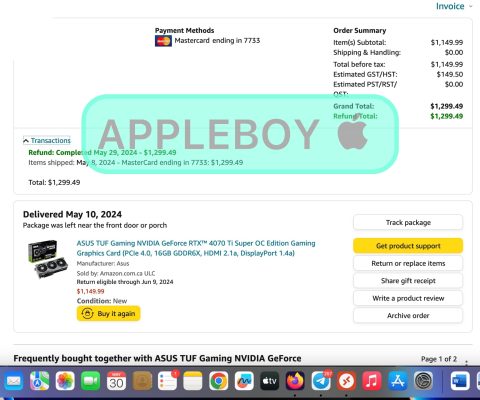Click the Buy it again button

[x=109, y=314]
